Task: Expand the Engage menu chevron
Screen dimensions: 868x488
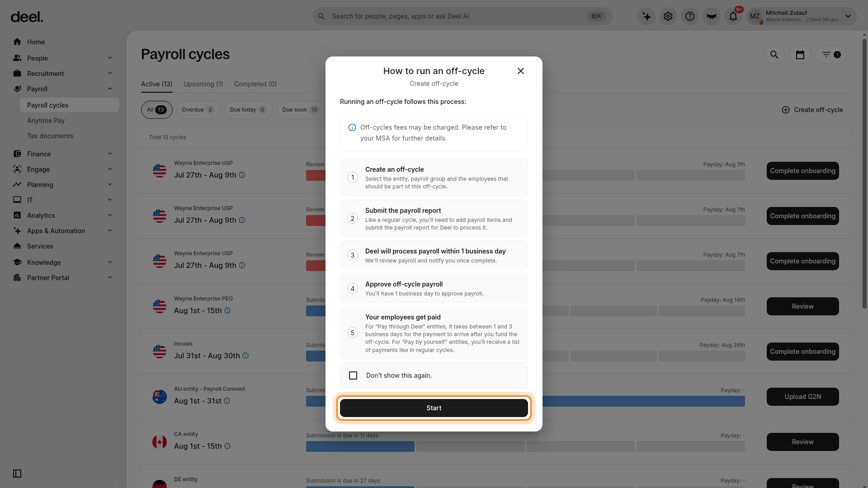Action: (x=110, y=169)
